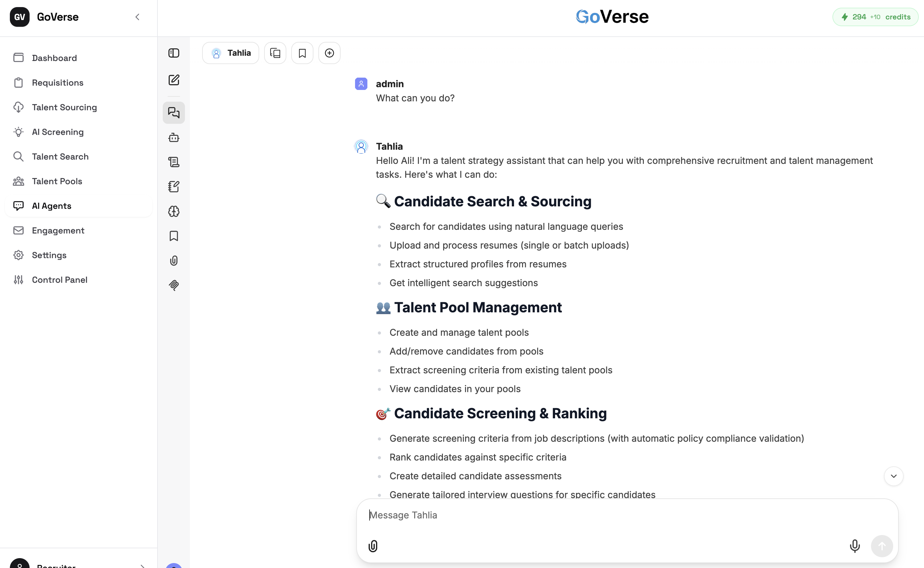Open the Dashboard menu item
Viewport: 924px width, 568px height.
(x=79, y=58)
